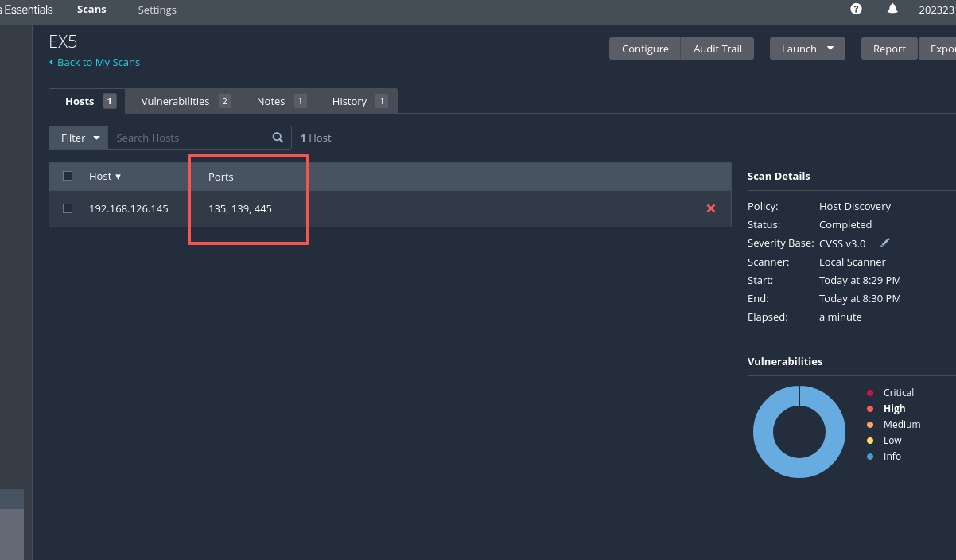Screen dimensions: 956x560
Task: Click the CVSS v3.0 severity base value
Action: [x=842, y=243]
